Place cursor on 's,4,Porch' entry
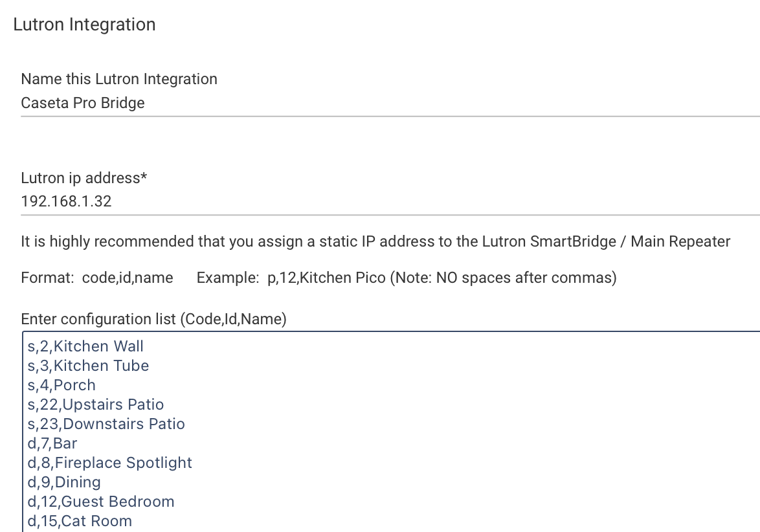This screenshot has width=760, height=532. click(x=61, y=385)
